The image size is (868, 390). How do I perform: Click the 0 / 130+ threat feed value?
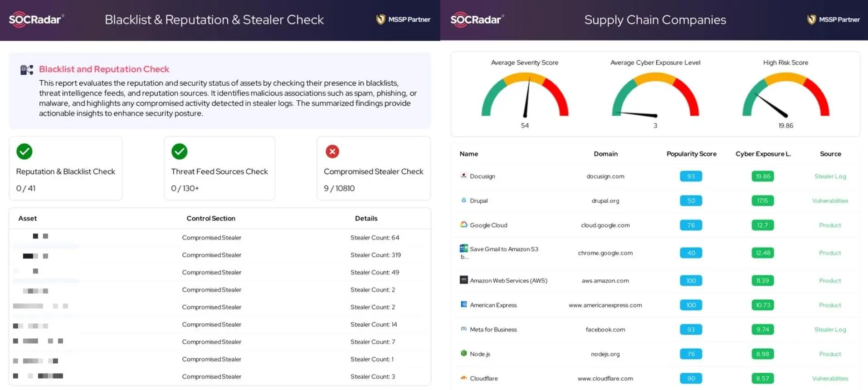click(185, 188)
